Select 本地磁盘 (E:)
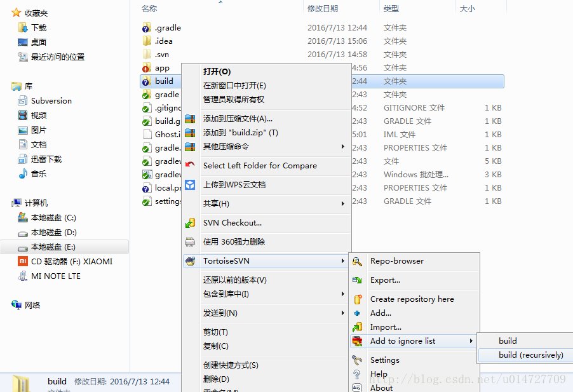 click(53, 247)
